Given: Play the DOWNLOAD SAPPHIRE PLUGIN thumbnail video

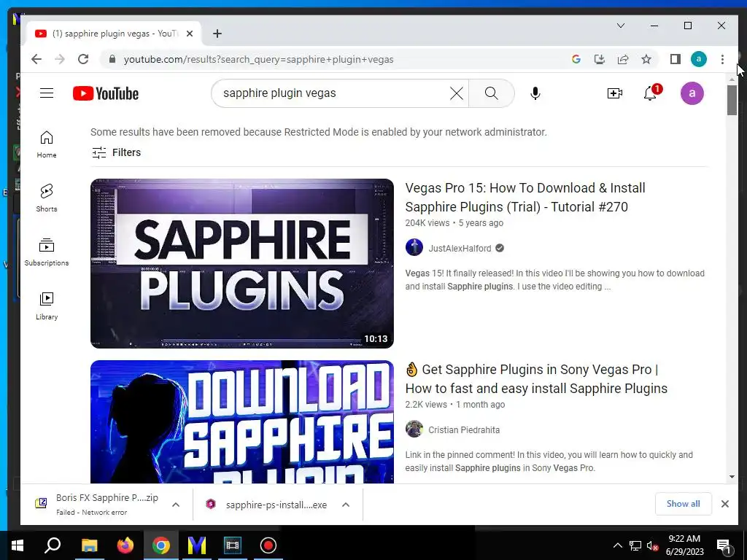Looking at the screenshot, I should [x=242, y=422].
